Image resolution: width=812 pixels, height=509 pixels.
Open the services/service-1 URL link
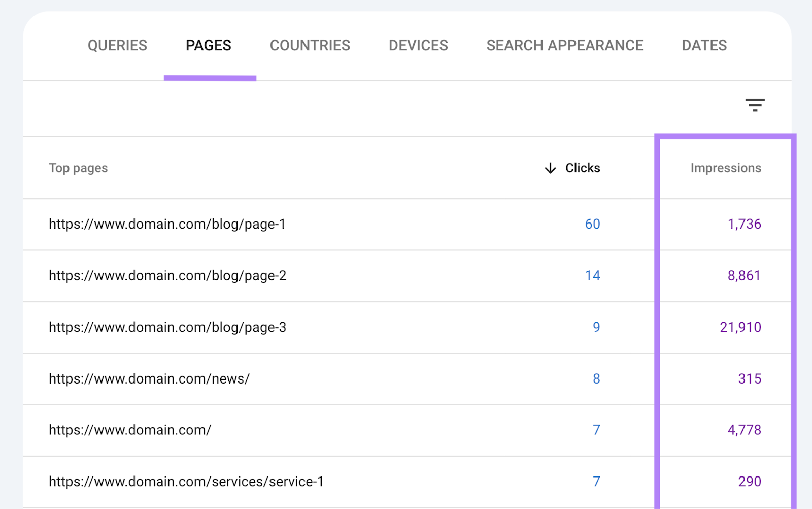186,481
